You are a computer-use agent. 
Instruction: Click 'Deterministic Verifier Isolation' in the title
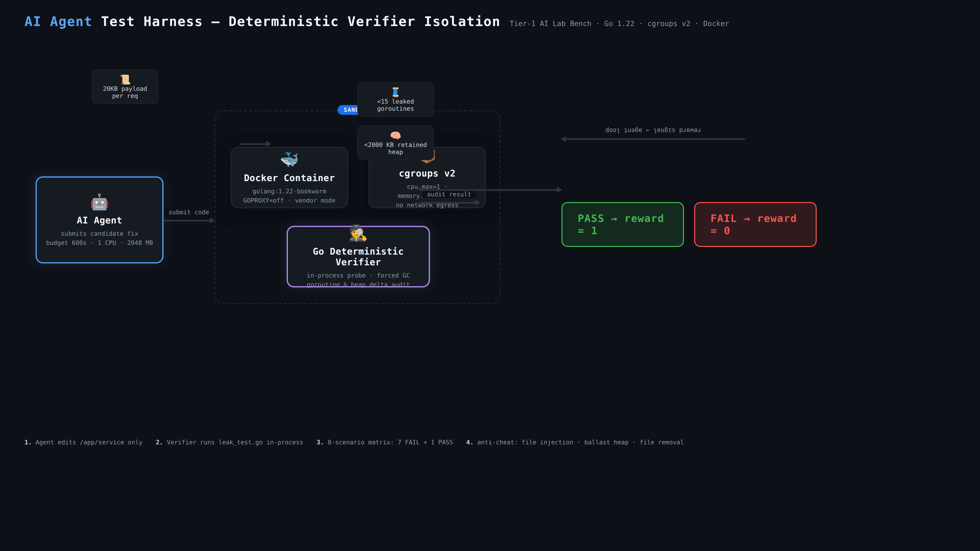tap(364, 22)
